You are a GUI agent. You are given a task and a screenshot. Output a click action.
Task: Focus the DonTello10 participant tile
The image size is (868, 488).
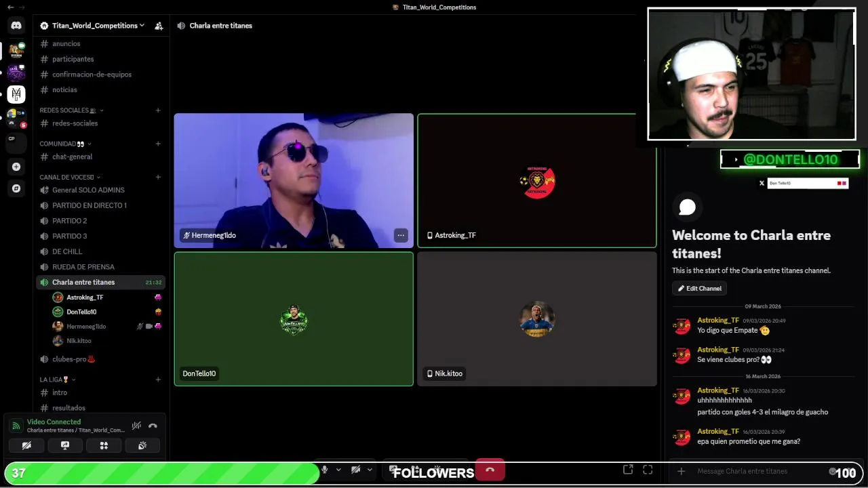coord(294,319)
